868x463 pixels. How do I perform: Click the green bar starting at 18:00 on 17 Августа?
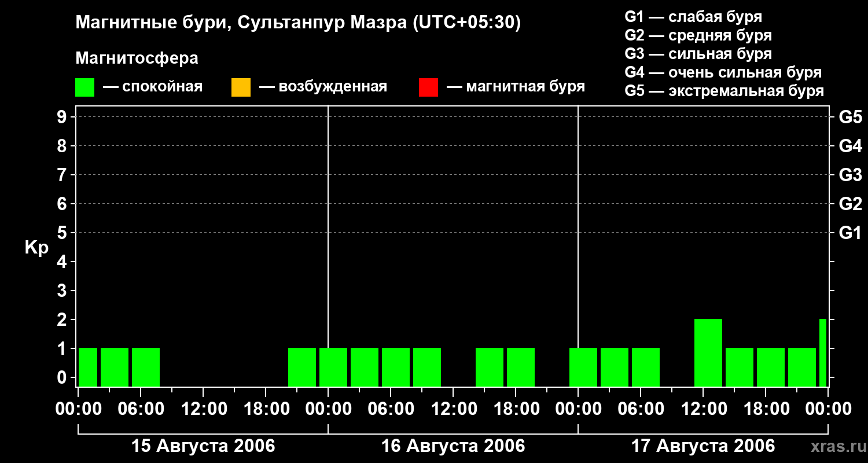pyautogui.click(x=771, y=367)
